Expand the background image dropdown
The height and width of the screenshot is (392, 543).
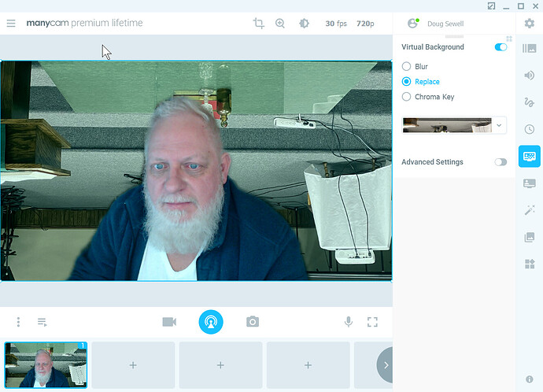point(499,125)
